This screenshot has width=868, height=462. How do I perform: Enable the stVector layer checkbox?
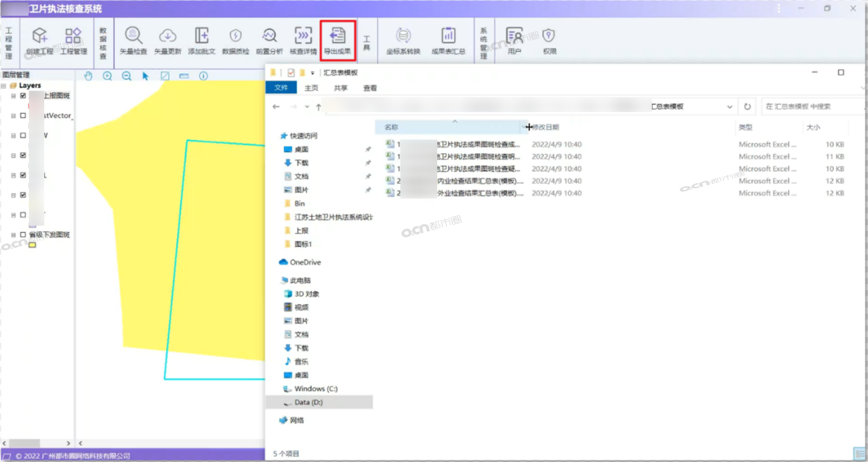point(23,115)
